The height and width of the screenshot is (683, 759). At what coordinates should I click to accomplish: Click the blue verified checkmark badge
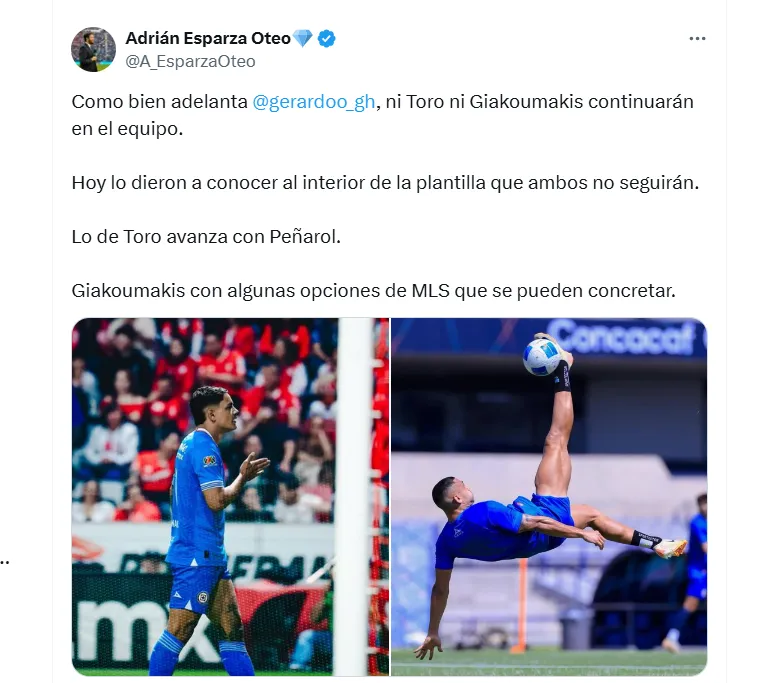pyautogui.click(x=327, y=39)
